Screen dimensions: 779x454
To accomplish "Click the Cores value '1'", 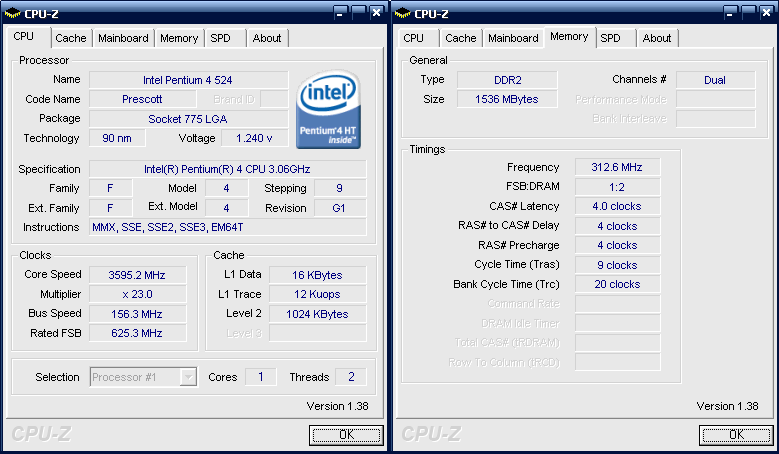I will point(260,377).
